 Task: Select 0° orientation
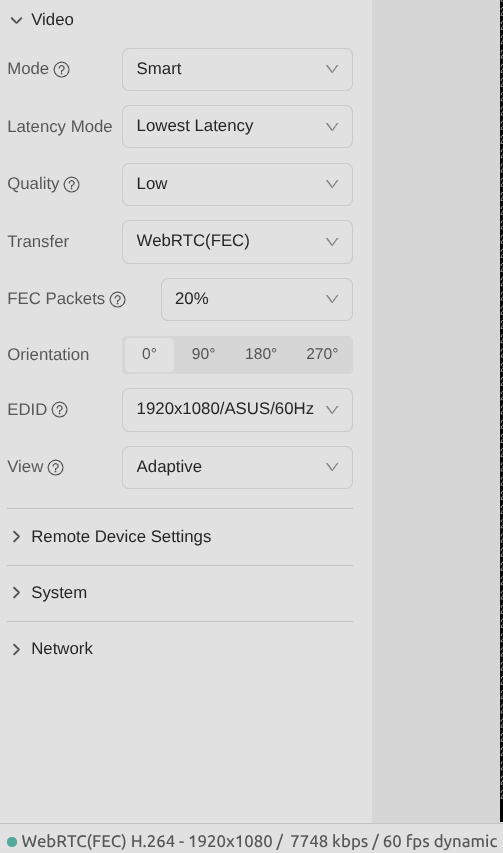[x=150, y=355]
